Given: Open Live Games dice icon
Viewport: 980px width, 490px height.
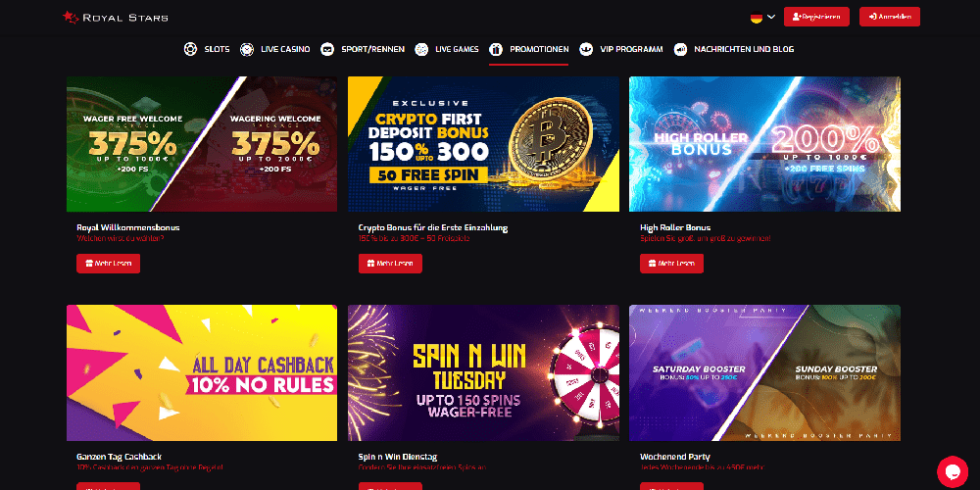Looking at the screenshot, I should tap(421, 49).
